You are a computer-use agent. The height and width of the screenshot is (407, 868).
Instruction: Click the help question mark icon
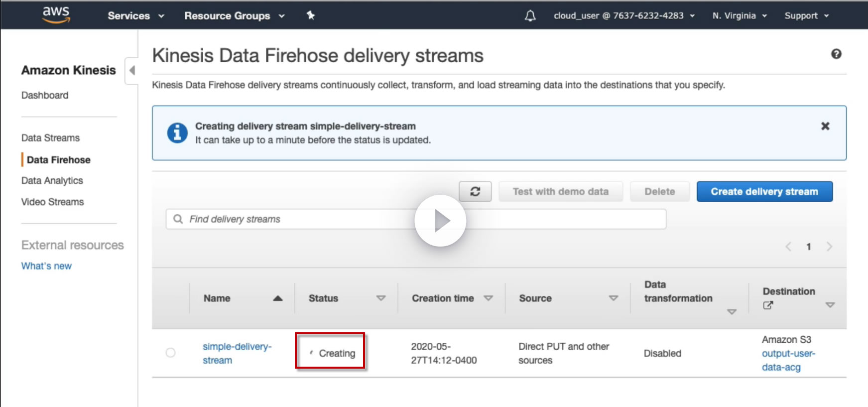836,54
